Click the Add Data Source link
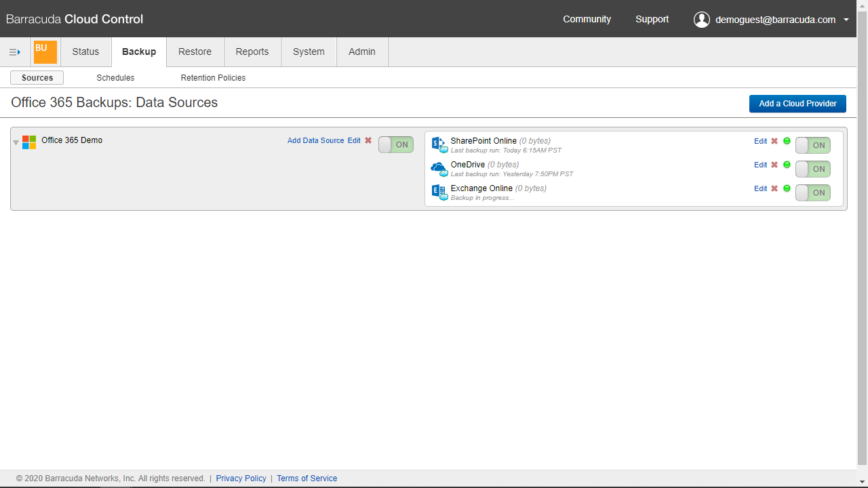 (x=316, y=140)
